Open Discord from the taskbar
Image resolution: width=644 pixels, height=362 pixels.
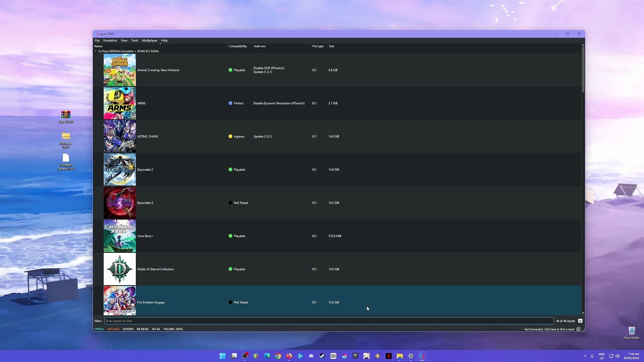(x=311, y=356)
